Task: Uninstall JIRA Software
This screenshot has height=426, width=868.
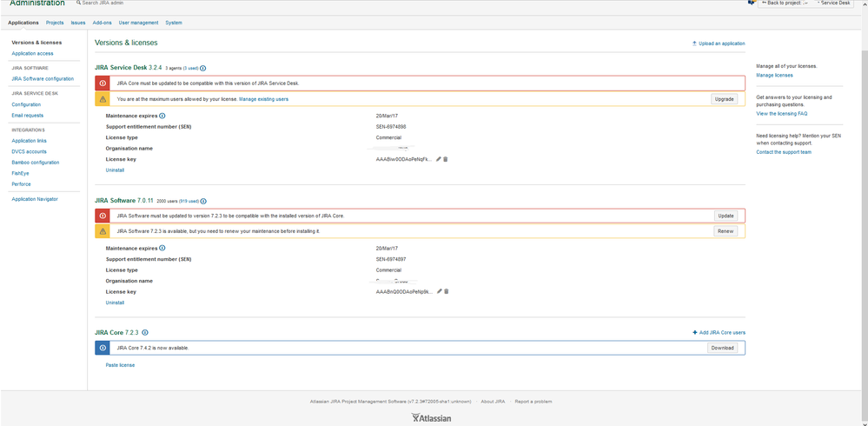Action: (115, 303)
